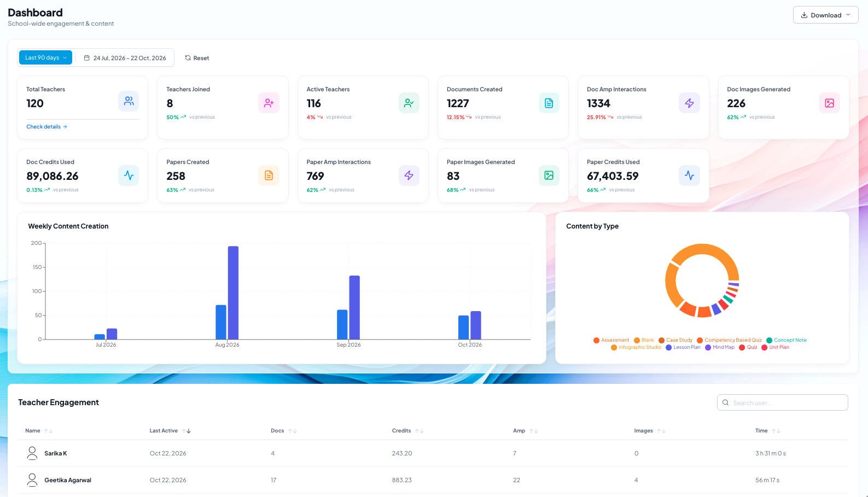This screenshot has width=868, height=497.
Task: Open the 24 Jul – 22 Oct date range picker
Action: coord(125,58)
